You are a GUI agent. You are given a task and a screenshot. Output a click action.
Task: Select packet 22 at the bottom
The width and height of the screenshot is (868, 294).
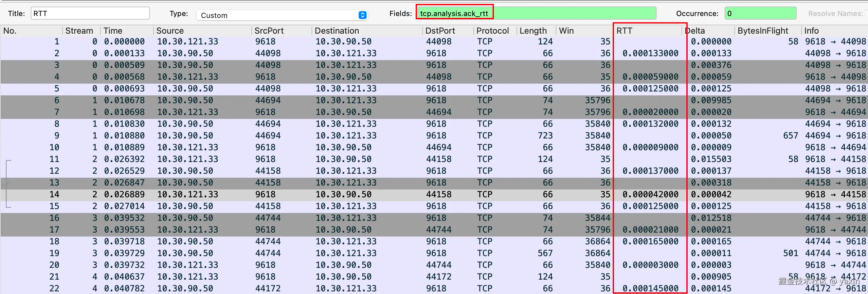pyautogui.click(x=202, y=288)
